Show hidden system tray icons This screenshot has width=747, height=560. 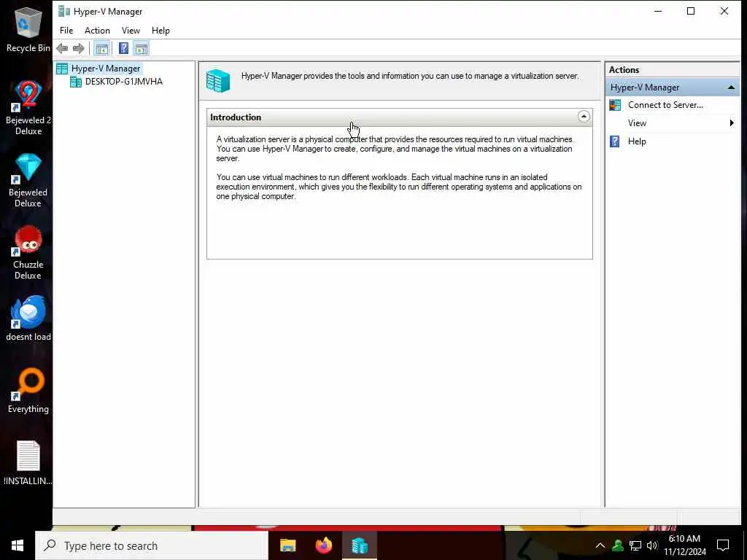tap(600, 545)
